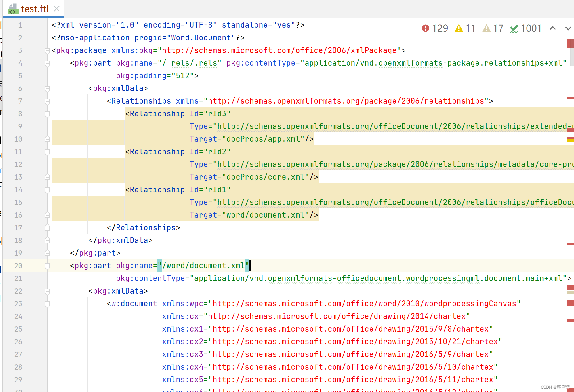Click line number 14 in the gutter
The height and width of the screenshot is (392, 574).
18,190
